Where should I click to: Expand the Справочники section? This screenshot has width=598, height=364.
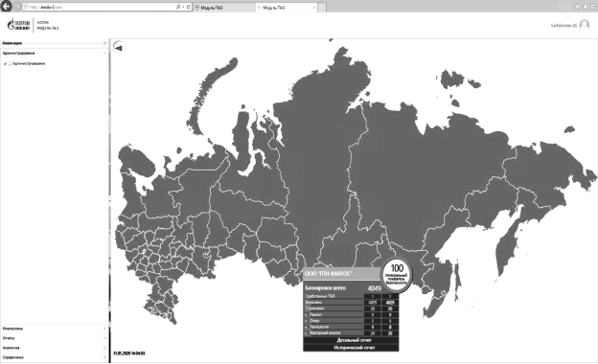pyautogui.click(x=104, y=357)
